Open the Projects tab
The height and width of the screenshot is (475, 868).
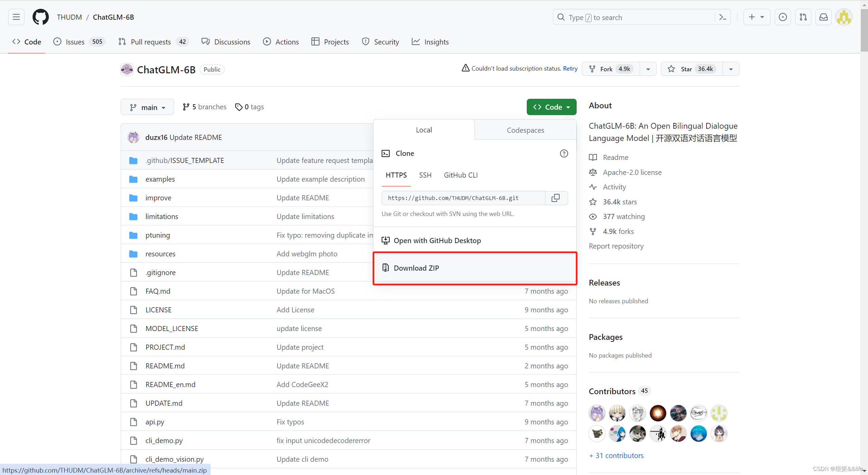[330, 42]
